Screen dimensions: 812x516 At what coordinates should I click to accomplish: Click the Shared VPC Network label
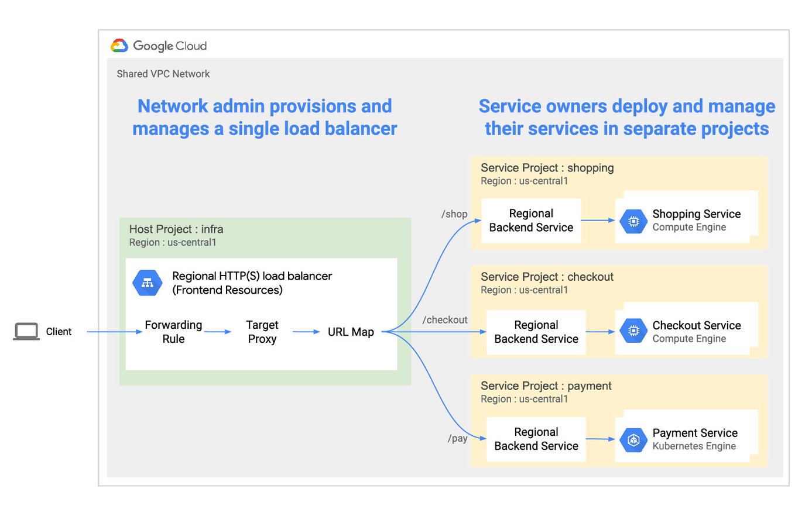[163, 74]
